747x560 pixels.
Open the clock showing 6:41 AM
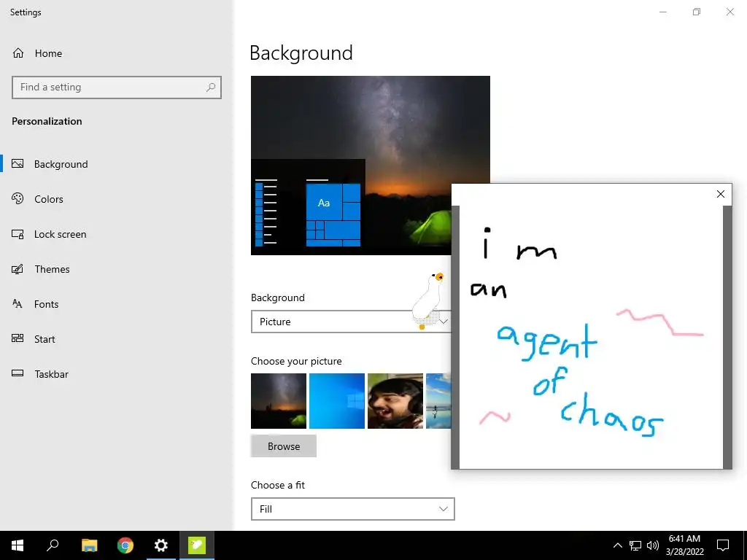[x=684, y=545]
